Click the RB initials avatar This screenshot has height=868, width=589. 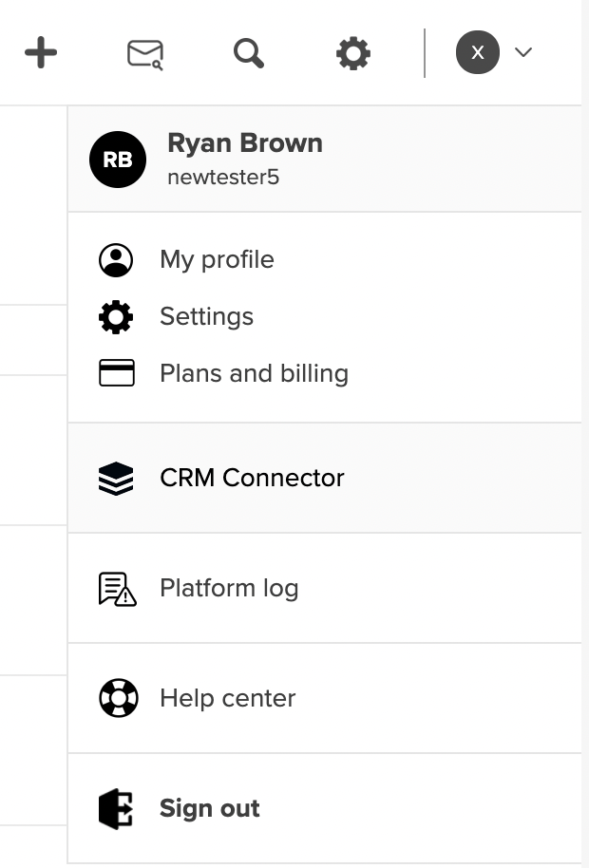118,160
